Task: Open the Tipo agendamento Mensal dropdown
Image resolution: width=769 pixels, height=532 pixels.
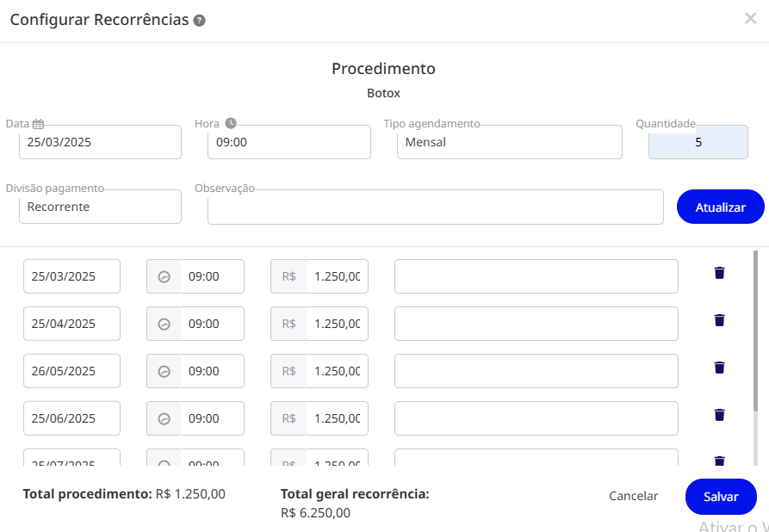Action: click(510, 142)
